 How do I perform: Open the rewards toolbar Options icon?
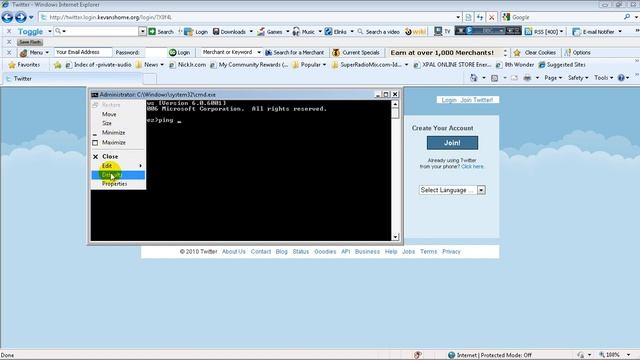(x=567, y=53)
